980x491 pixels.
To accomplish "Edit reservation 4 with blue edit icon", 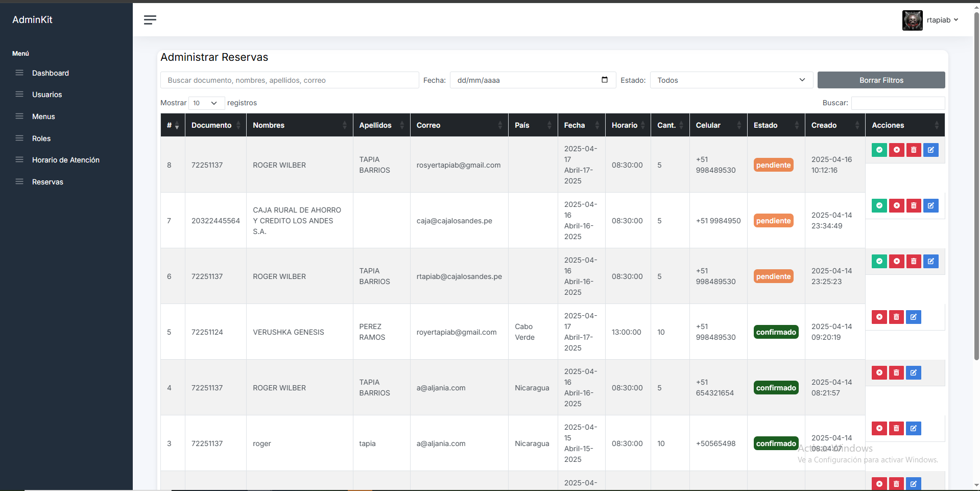I will point(913,372).
